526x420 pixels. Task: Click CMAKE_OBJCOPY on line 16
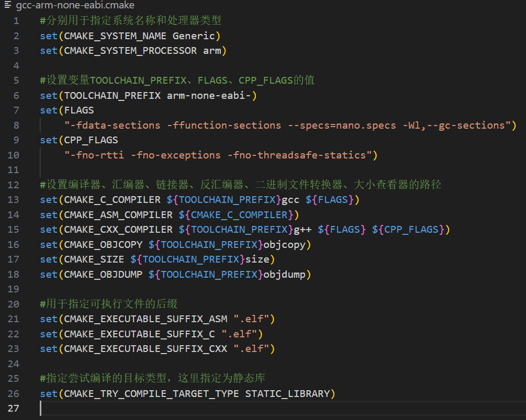tap(103, 245)
